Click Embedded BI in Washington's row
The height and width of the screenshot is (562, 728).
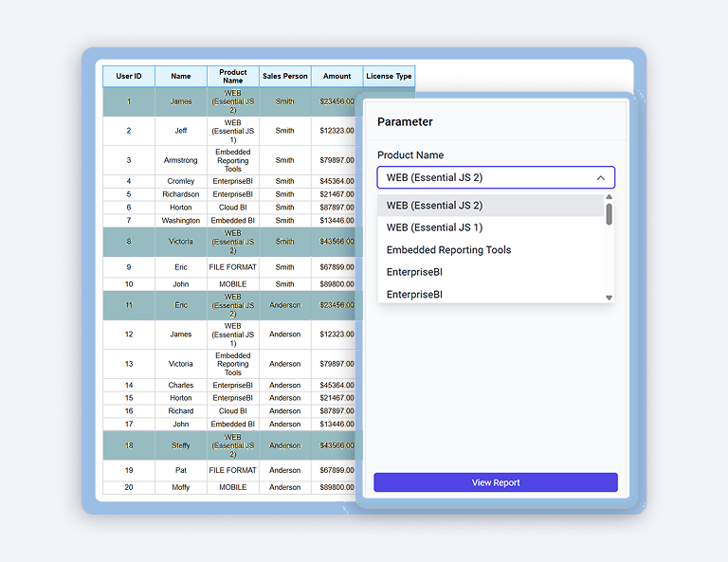232,221
